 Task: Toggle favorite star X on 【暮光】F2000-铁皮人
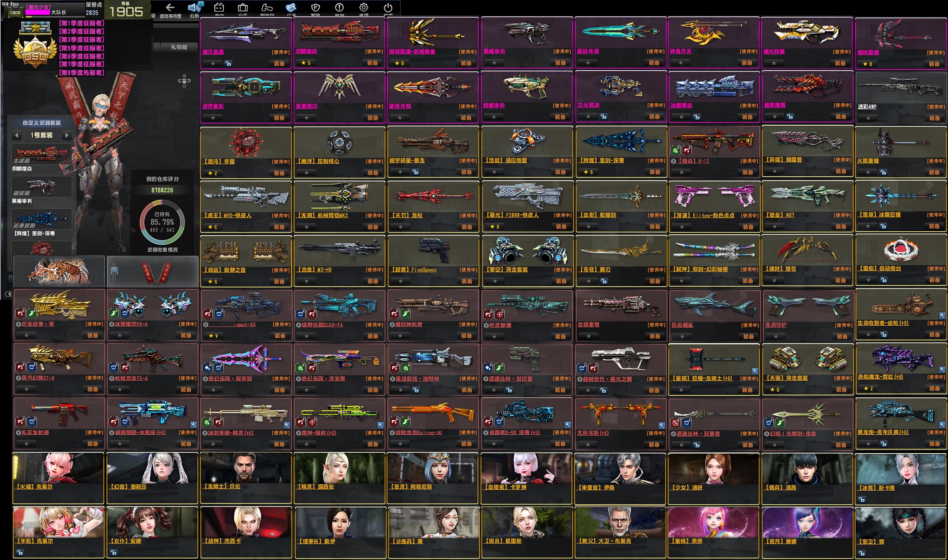tap(494, 227)
